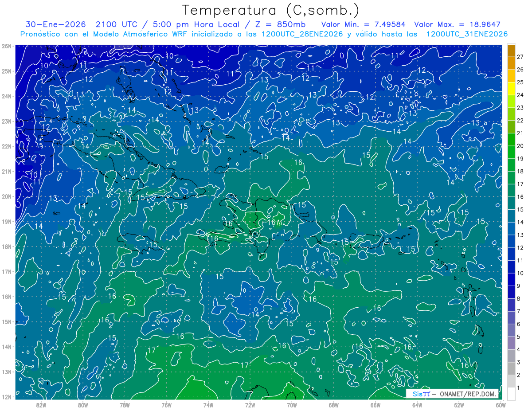Click the colorbar label "7"
532x411 pixels.
tap(519, 311)
